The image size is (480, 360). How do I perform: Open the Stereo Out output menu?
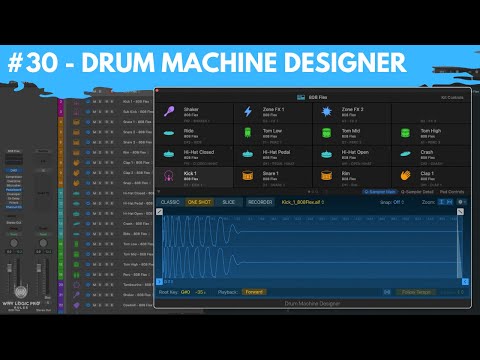click(x=14, y=223)
